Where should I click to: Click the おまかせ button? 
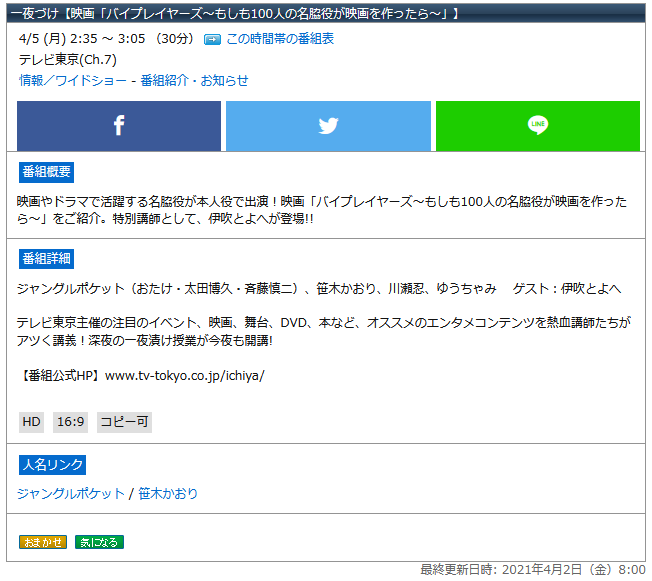[43, 542]
